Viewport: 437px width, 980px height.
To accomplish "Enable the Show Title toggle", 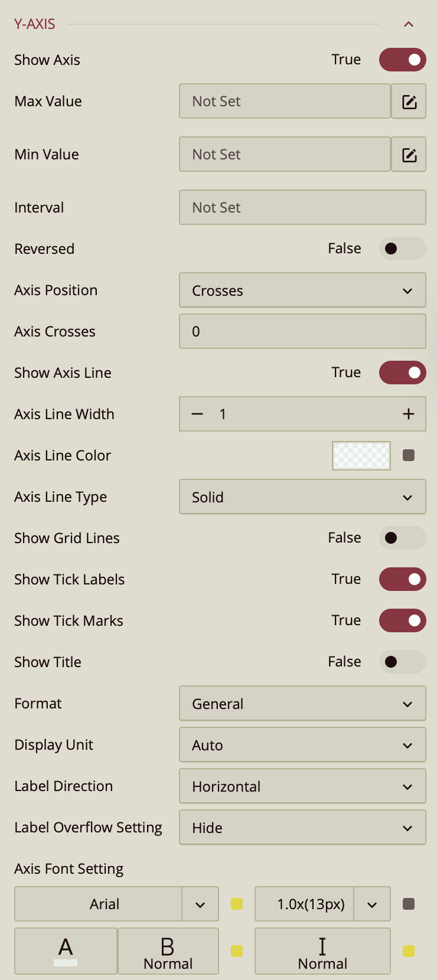I will tap(402, 662).
